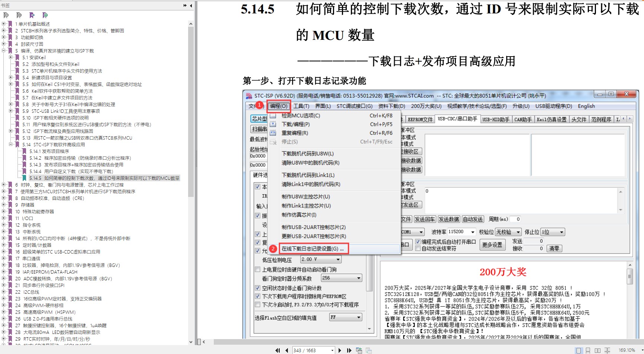Click the USB-HID助手 tab in the STC-ISP image
This screenshot has height=354, width=644.
(496, 119)
